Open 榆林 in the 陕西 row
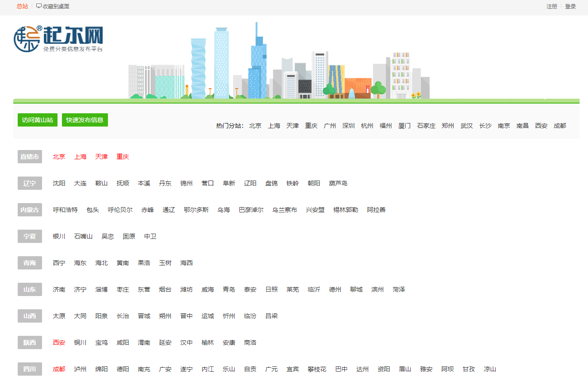 tap(208, 342)
